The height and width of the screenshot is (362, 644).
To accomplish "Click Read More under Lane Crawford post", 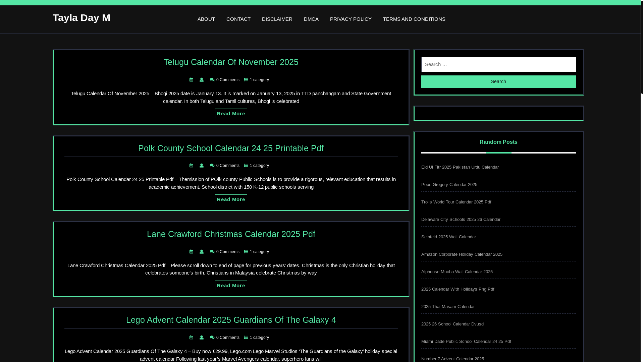I will (231, 286).
